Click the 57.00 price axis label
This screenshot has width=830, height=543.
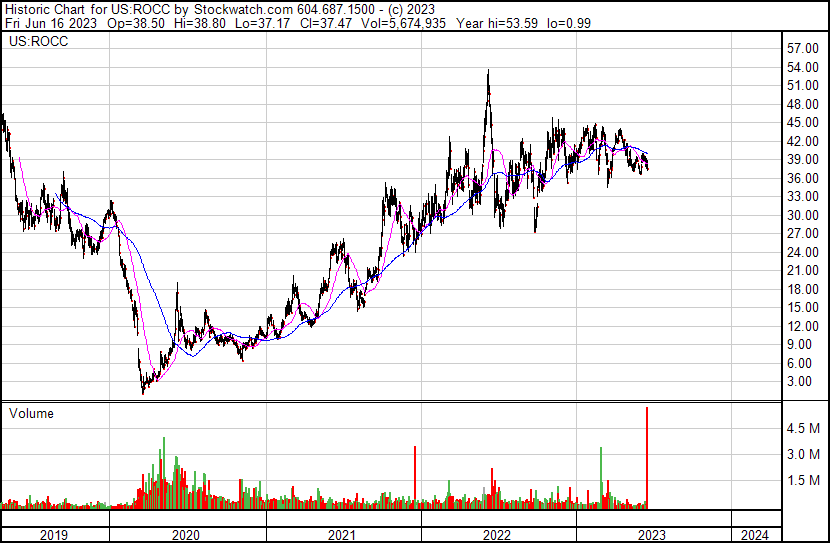pos(803,48)
